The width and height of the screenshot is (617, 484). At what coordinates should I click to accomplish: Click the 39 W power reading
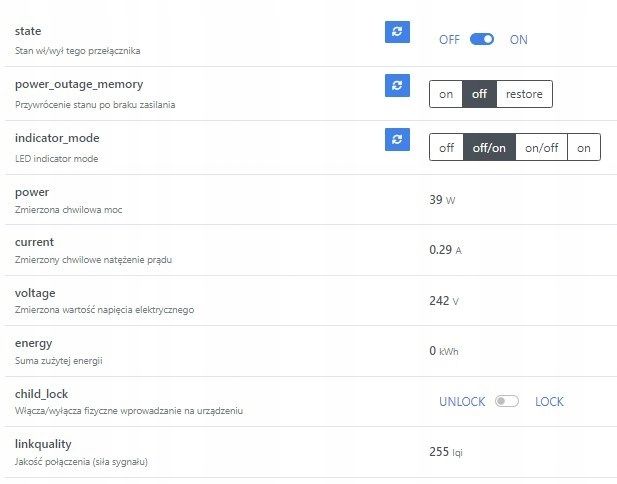point(441,200)
